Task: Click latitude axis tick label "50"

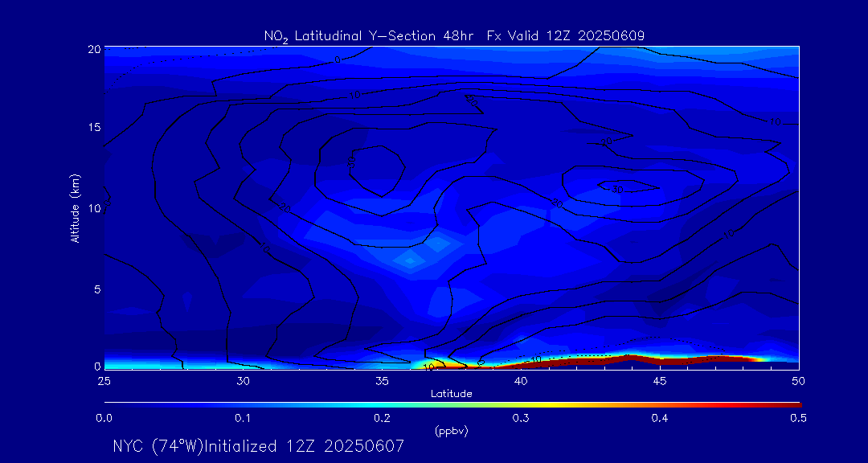Action: tap(799, 381)
